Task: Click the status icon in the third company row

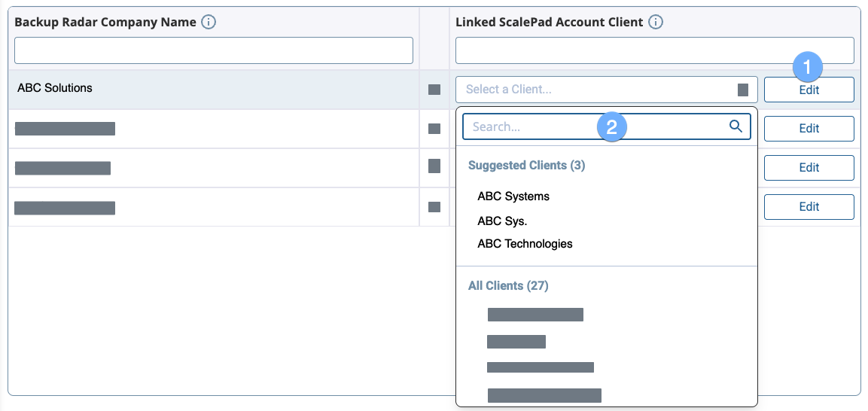Action: click(x=434, y=166)
